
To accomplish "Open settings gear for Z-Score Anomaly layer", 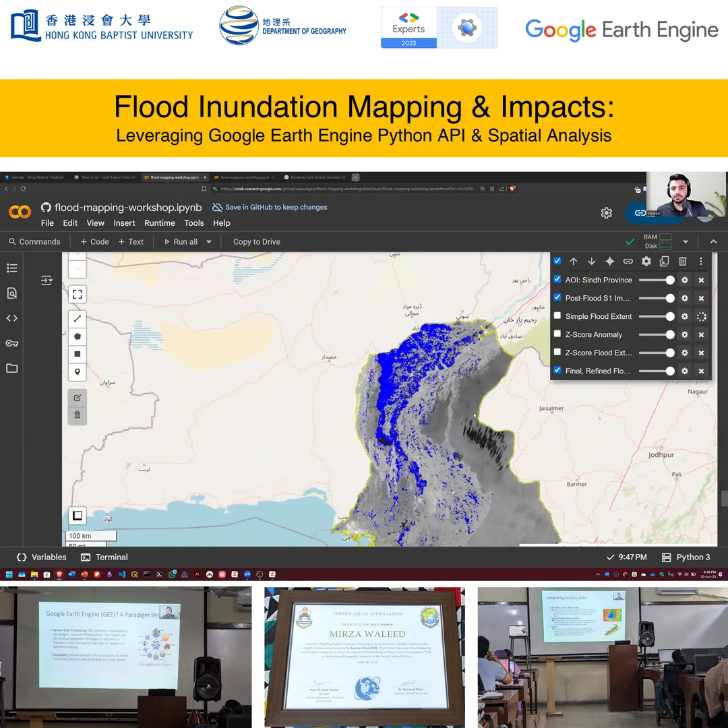I will (x=684, y=334).
